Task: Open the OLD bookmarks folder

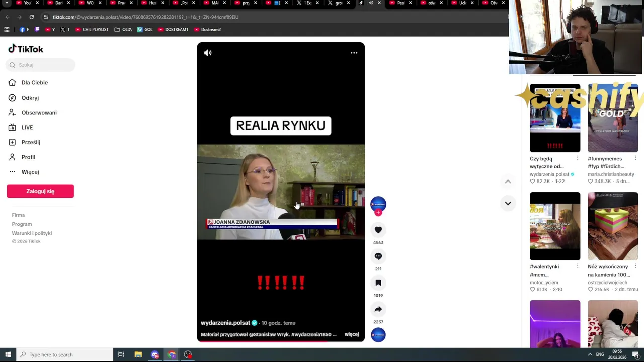Action: point(123,29)
